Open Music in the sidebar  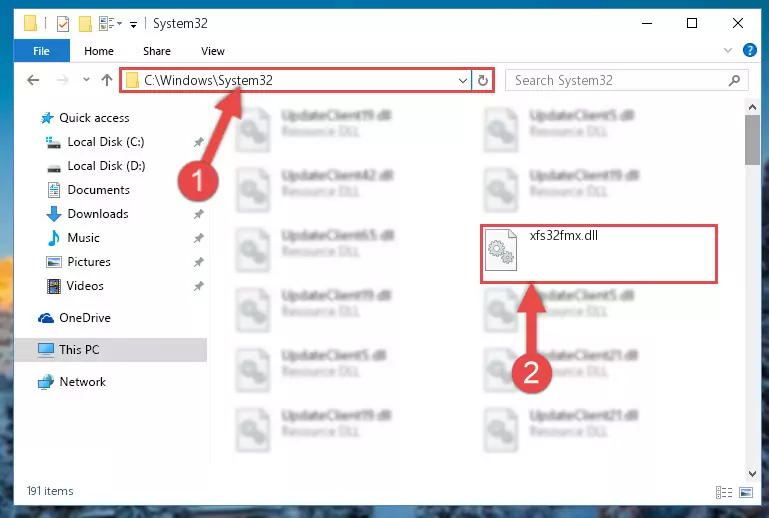tap(83, 238)
